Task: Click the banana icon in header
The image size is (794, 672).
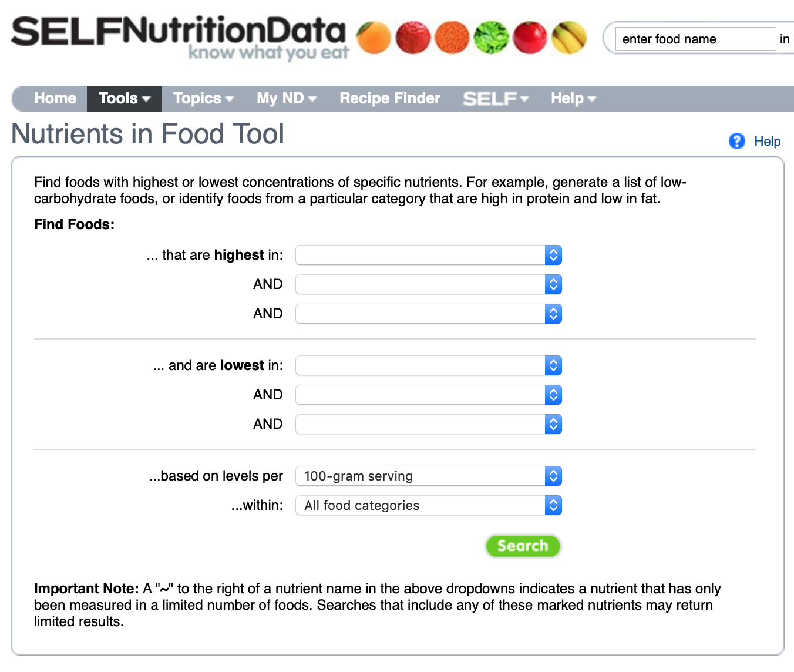Action: pos(568,37)
